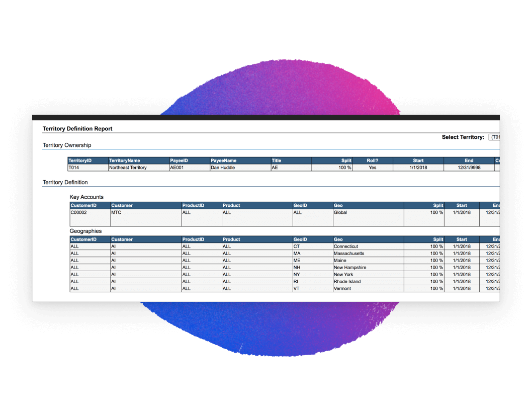Click Geo header in the Geographies table
532x406 pixels.
coord(369,239)
